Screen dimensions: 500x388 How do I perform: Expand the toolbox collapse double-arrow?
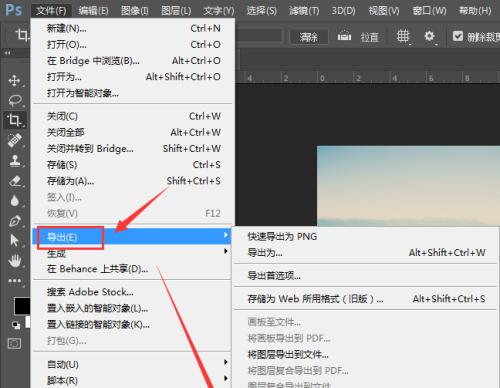pyautogui.click(x=7, y=53)
